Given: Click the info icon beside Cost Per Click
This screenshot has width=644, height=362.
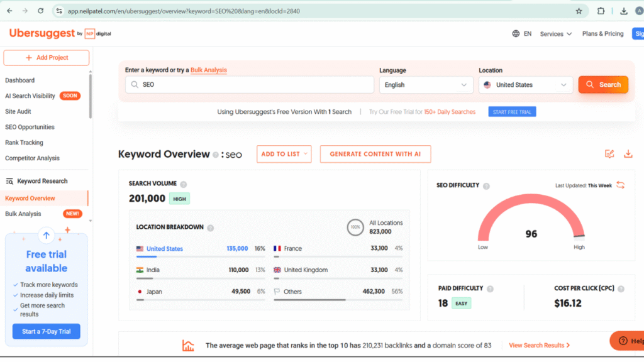Looking at the screenshot, I should 621,288.
